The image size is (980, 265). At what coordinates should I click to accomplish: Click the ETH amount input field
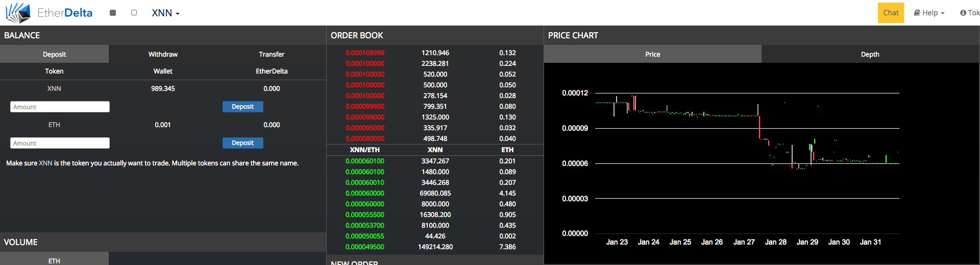point(60,143)
